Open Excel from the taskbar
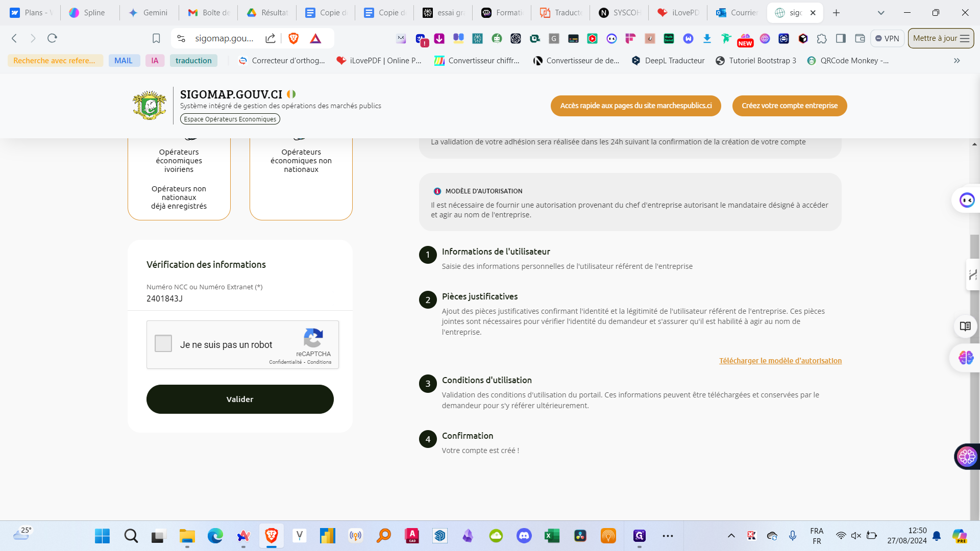980x551 pixels. (552, 536)
